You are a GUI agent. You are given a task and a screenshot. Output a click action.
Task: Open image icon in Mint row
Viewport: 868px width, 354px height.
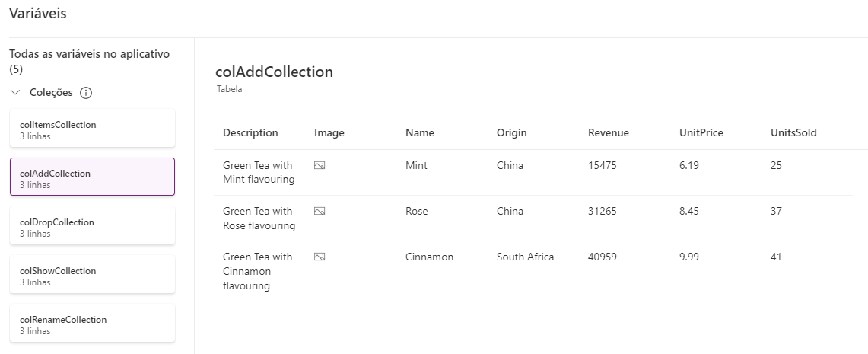tap(320, 165)
